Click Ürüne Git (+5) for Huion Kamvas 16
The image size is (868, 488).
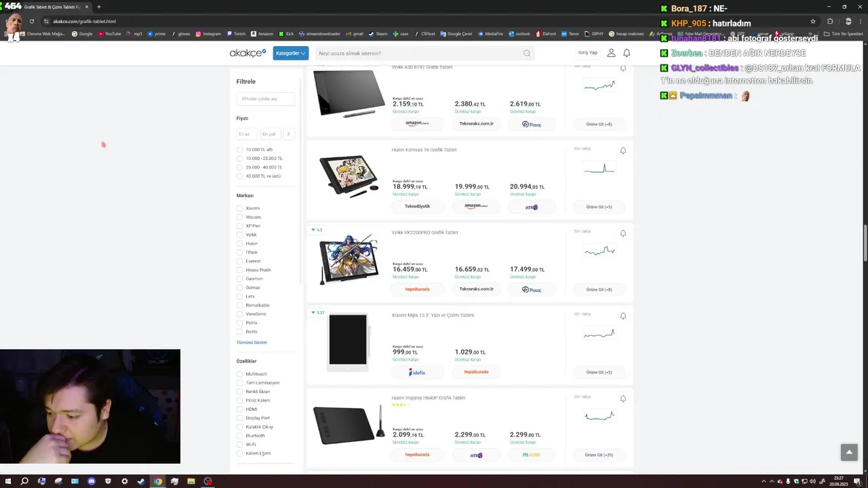tap(599, 207)
